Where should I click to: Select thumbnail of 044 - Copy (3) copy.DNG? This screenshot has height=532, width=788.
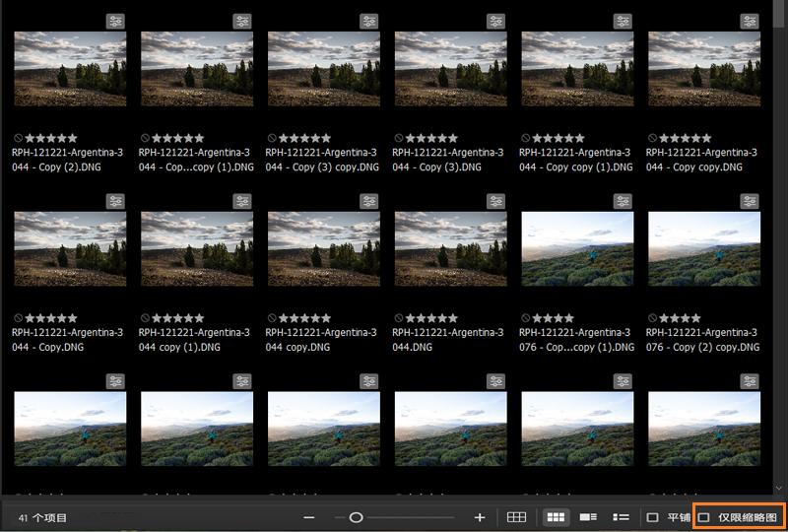[x=324, y=69]
